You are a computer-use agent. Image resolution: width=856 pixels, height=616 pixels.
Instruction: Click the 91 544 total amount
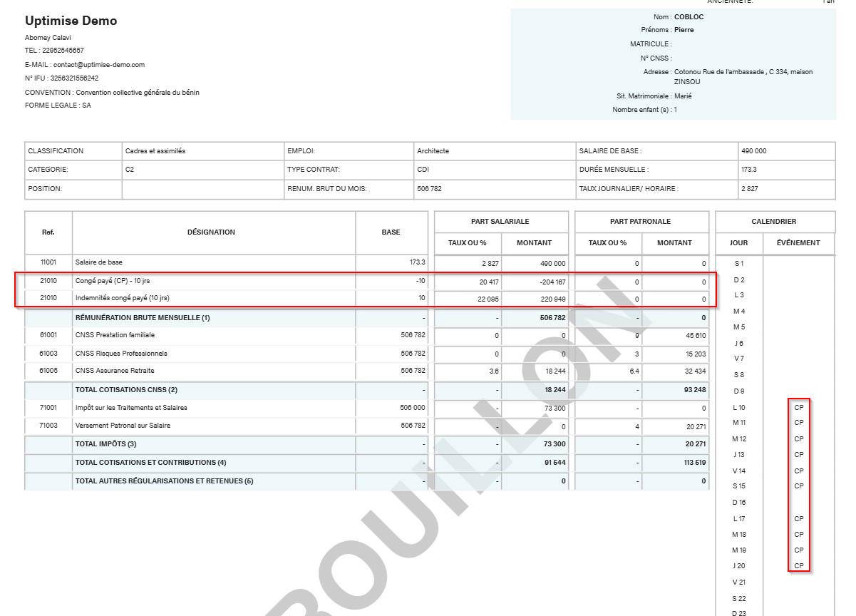(x=555, y=463)
